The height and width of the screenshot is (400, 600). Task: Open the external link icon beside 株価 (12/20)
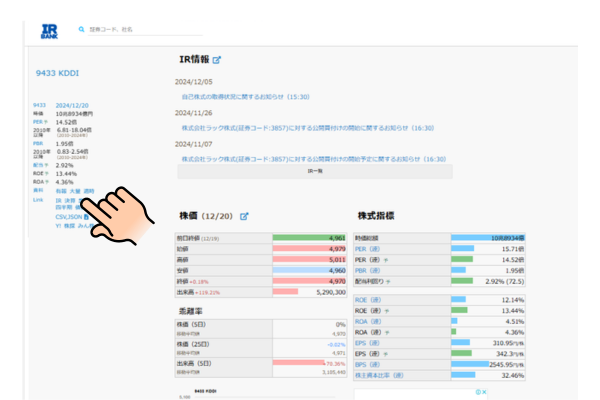[244, 216]
